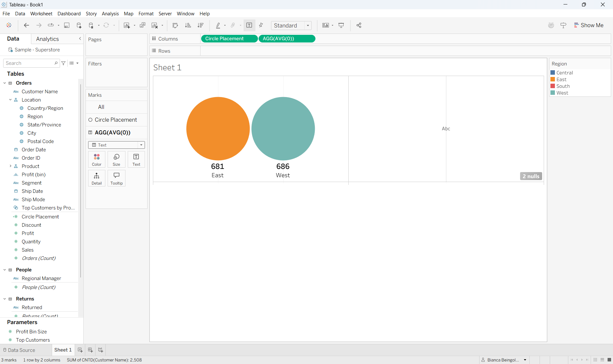This screenshot has width=613, height=364.
Task: Click the Highlight pen icon
Action: 218,25
